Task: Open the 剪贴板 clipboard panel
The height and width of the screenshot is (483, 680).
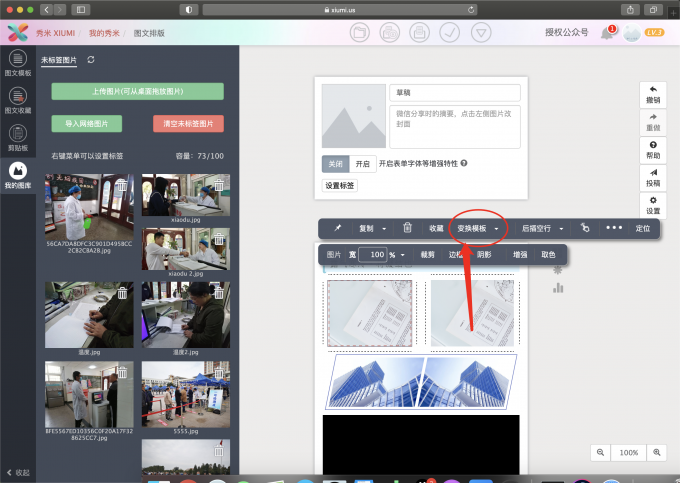Action: click(x=17, y=135)
